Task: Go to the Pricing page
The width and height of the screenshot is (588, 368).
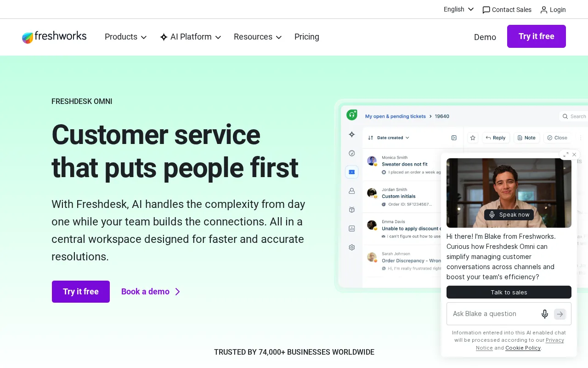Action: (x=307, y=37)
